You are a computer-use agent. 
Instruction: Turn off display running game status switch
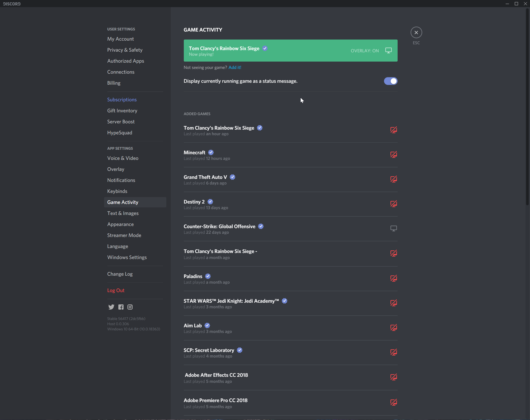390,81
